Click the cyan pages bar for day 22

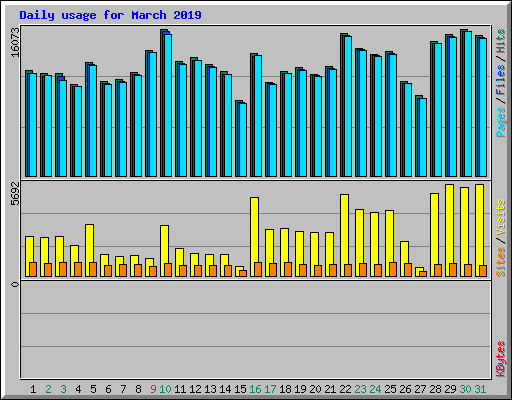[348, 106]
